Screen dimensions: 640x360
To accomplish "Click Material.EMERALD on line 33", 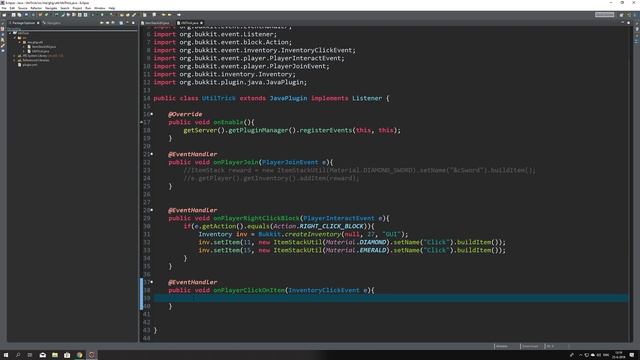I will (356, 250).
